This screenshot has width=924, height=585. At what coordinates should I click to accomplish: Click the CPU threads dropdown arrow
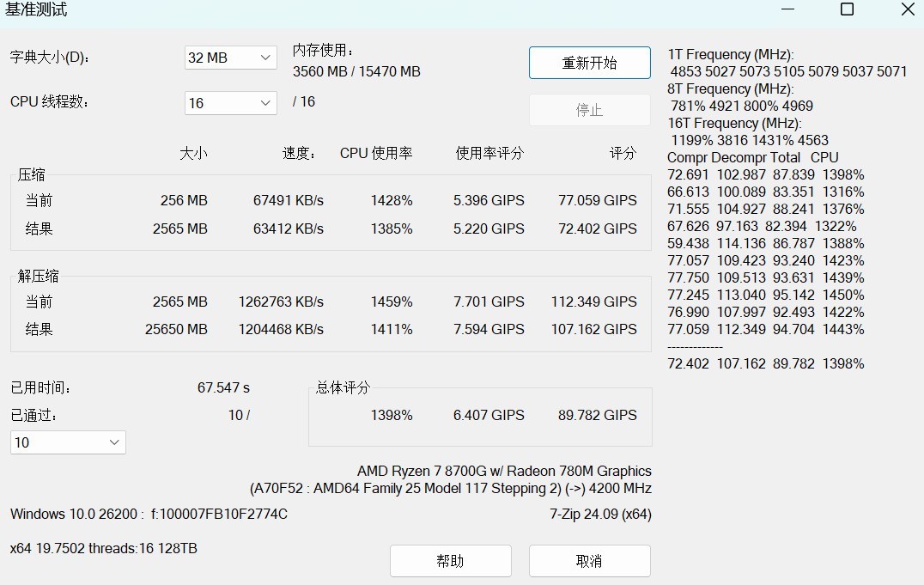pos(266,101)
